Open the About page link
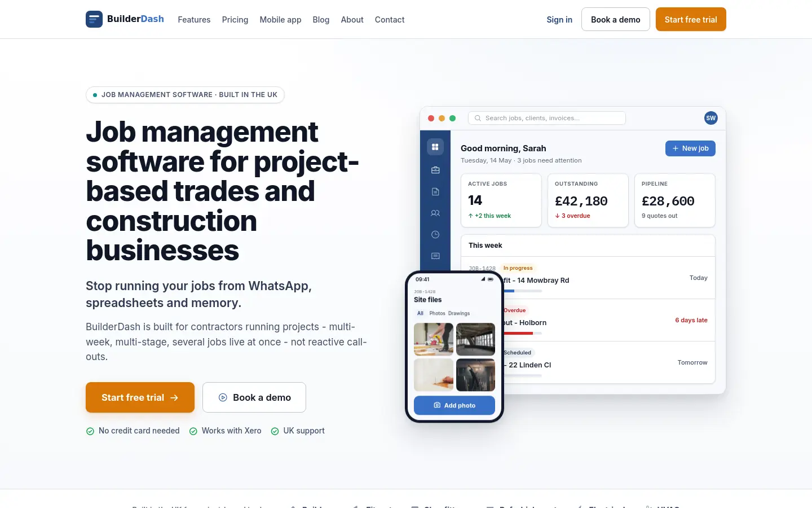This screenshot has height=508, width=812. coord(352,20)
